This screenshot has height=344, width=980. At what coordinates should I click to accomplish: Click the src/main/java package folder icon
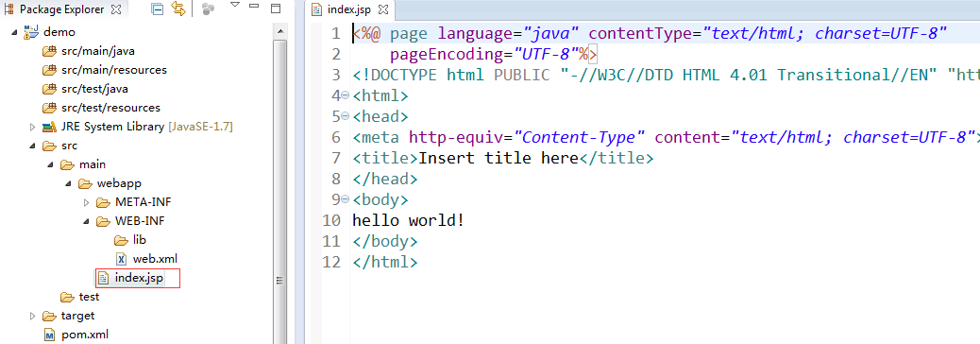point(49,51)
